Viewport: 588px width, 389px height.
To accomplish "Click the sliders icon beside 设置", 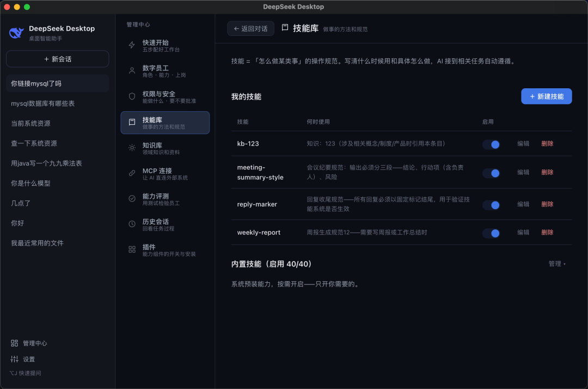I will pyautogui.click(x=14, y=359).
